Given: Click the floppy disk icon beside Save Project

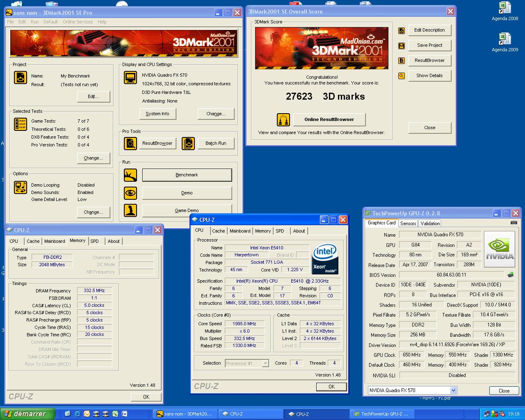Looking at the screenshot, I should (402, 46).
